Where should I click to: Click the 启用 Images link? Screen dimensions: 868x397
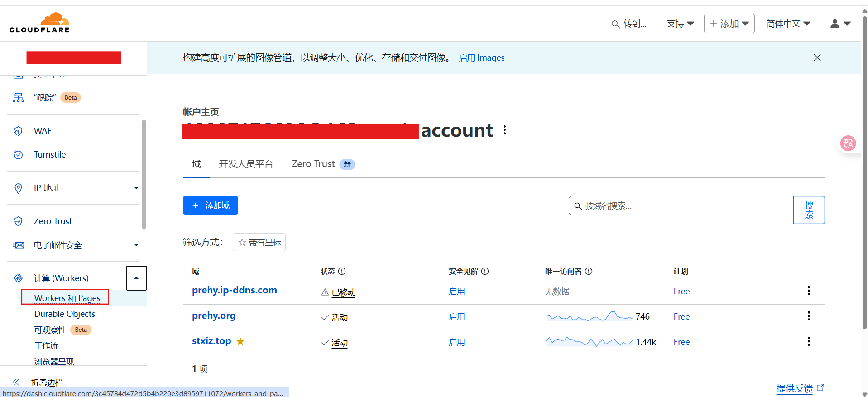[482, 58]
